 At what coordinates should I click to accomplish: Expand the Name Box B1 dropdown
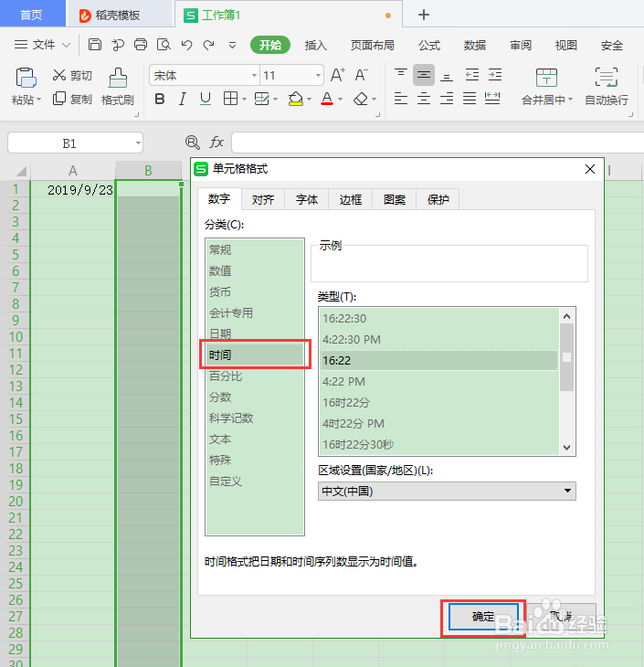138,143
